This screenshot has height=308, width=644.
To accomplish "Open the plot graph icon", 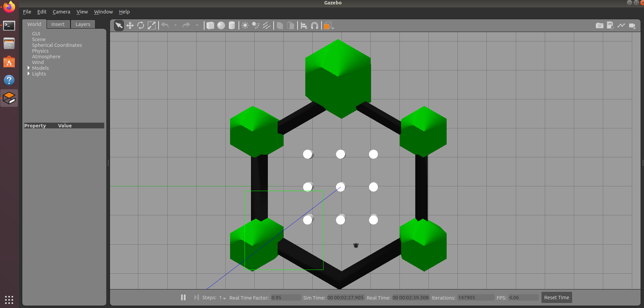I will click(x=621, y=26).
